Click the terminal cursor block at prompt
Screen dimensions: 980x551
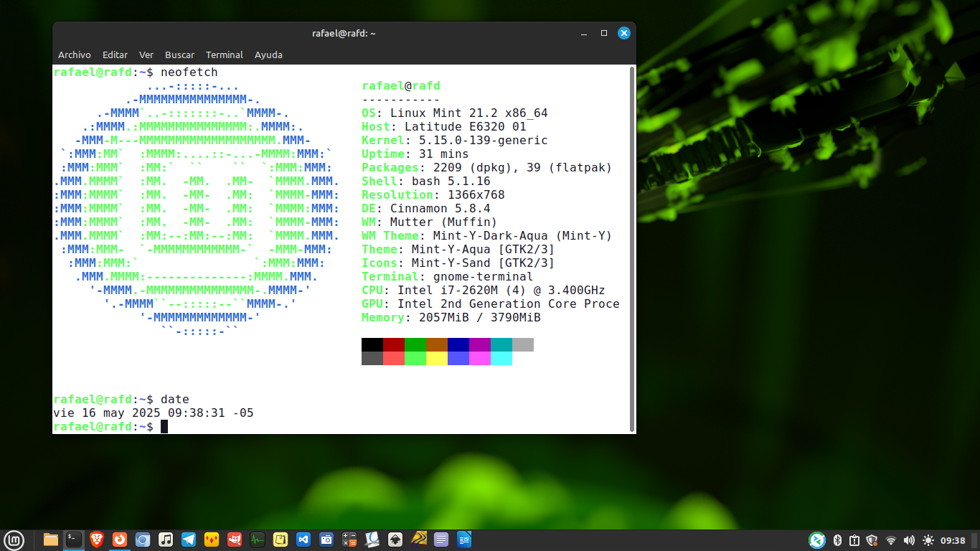[x=164, y=427]
